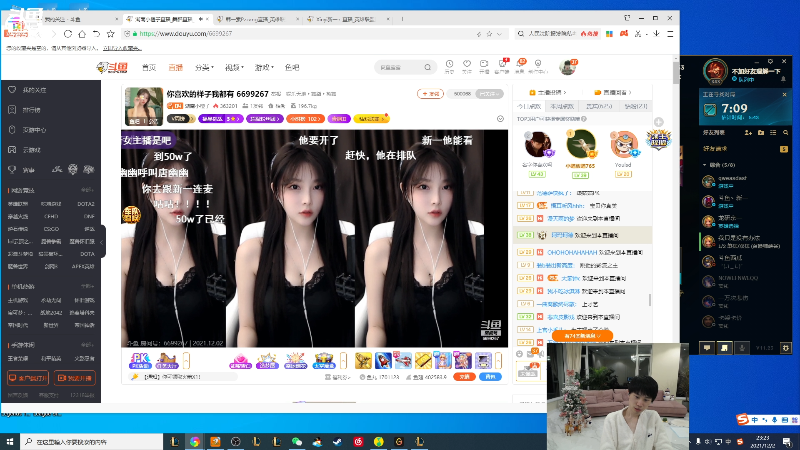
Task: Open the watch history clock icon in Douyu header
Action: (449, 64)
